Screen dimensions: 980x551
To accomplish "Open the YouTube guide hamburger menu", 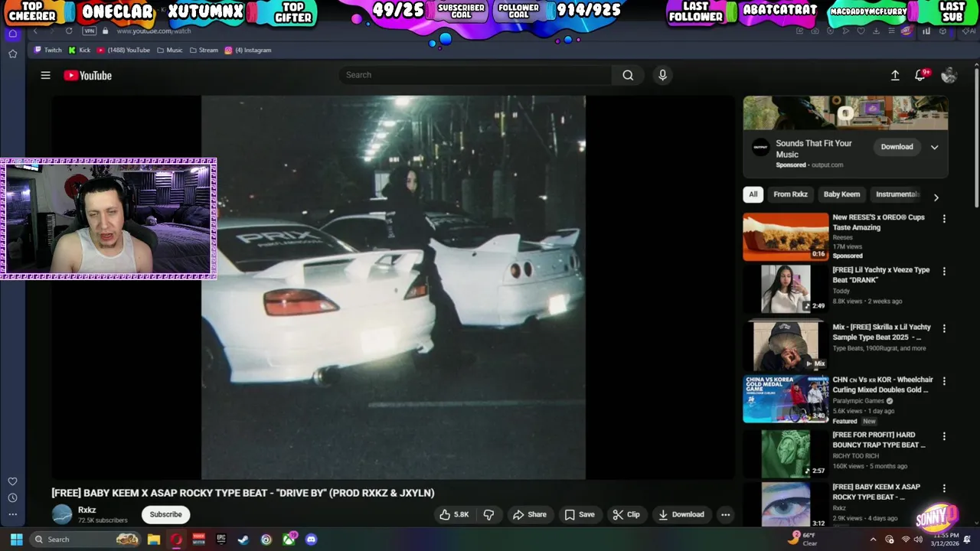I will point(45,75).
